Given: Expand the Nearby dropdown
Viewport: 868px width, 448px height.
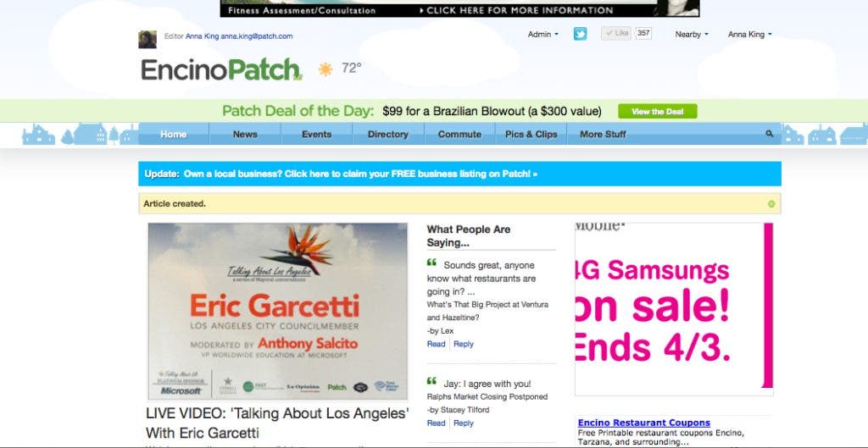Looking at the screenshot, I should pyautogui.click(x=692, y=34).
